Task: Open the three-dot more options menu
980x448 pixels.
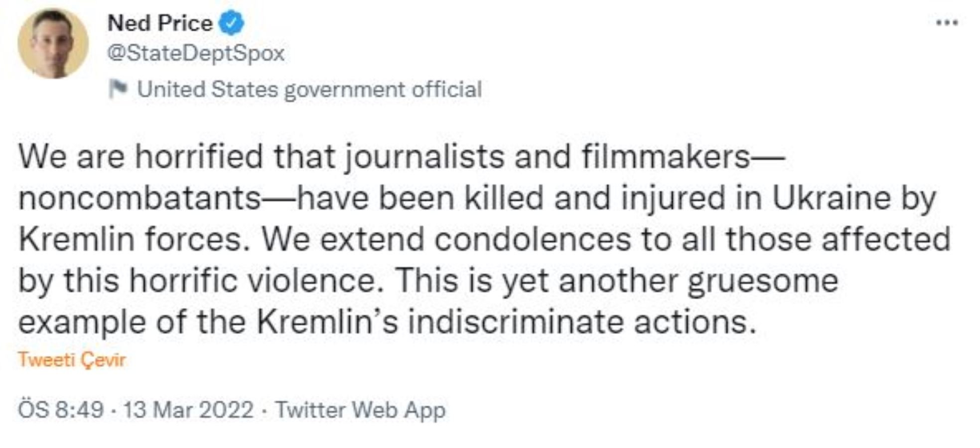Action: click(947, 23)
